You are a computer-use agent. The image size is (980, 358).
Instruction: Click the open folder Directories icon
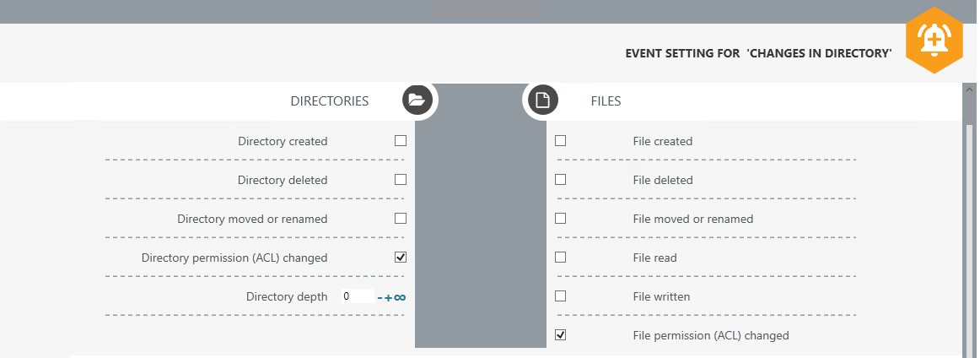click(416, 100)
